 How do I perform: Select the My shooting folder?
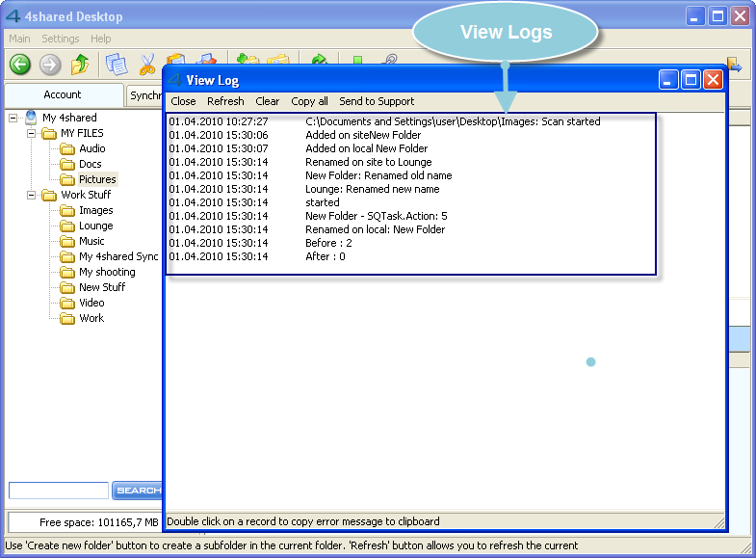coord(107,272)
